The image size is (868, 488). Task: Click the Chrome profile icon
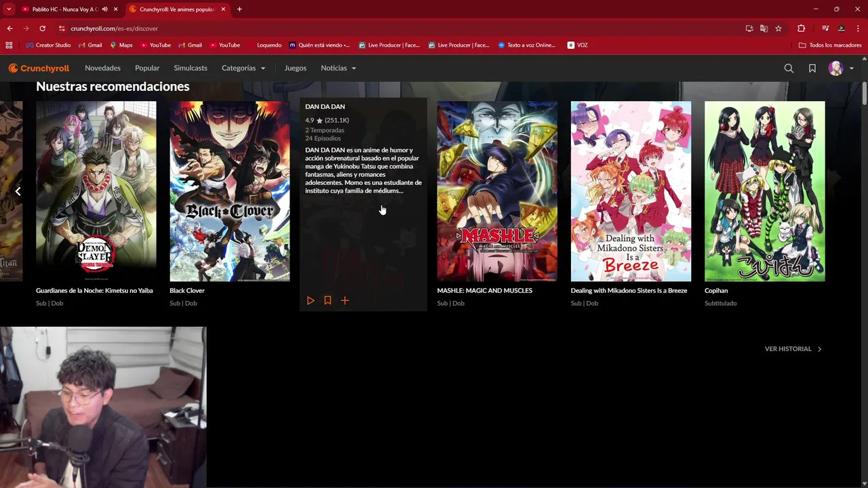pos(842,28)
